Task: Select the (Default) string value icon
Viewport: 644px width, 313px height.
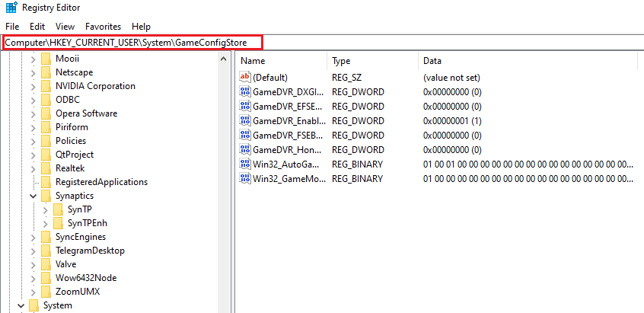Action: [245, 77]
